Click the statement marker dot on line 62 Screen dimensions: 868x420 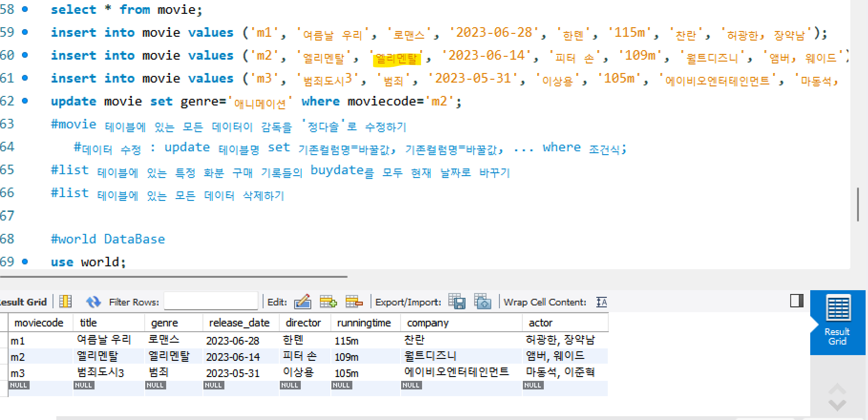pos(25,101)
